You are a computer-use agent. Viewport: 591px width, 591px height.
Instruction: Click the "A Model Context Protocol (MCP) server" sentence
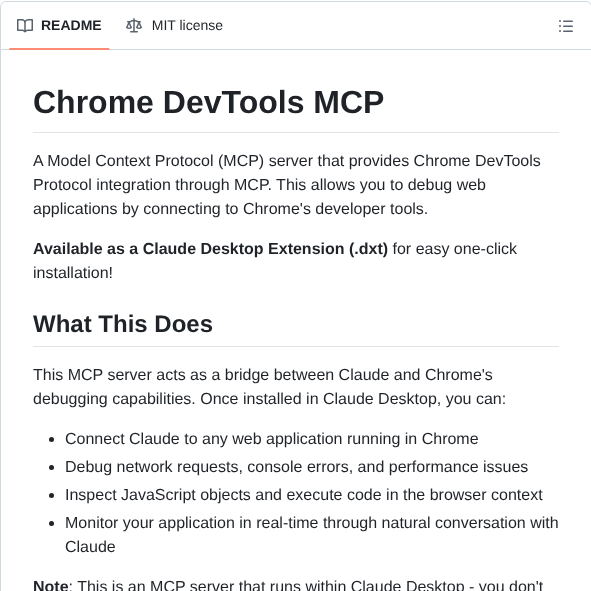coord(287,185)
